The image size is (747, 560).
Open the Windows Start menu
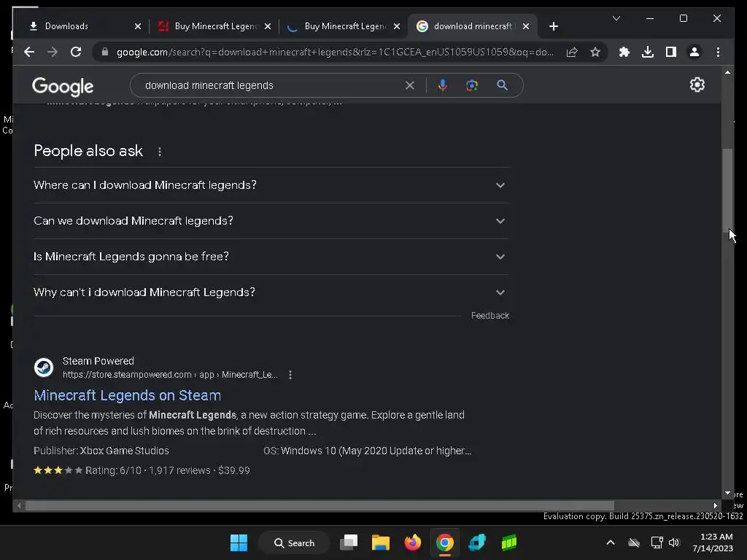pyautogui.click(x=239, y=542)
